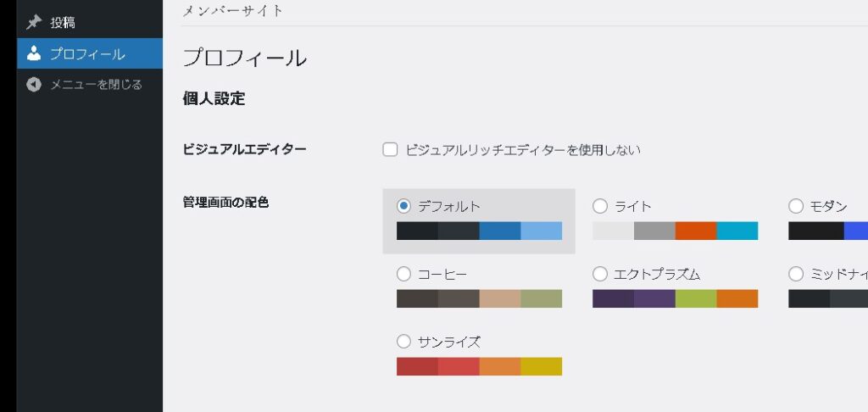
Task: Choose the コーヒー color scheme radio
Action: 404,274
